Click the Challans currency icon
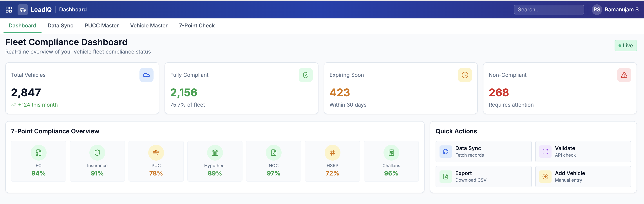 click(391, 153)
